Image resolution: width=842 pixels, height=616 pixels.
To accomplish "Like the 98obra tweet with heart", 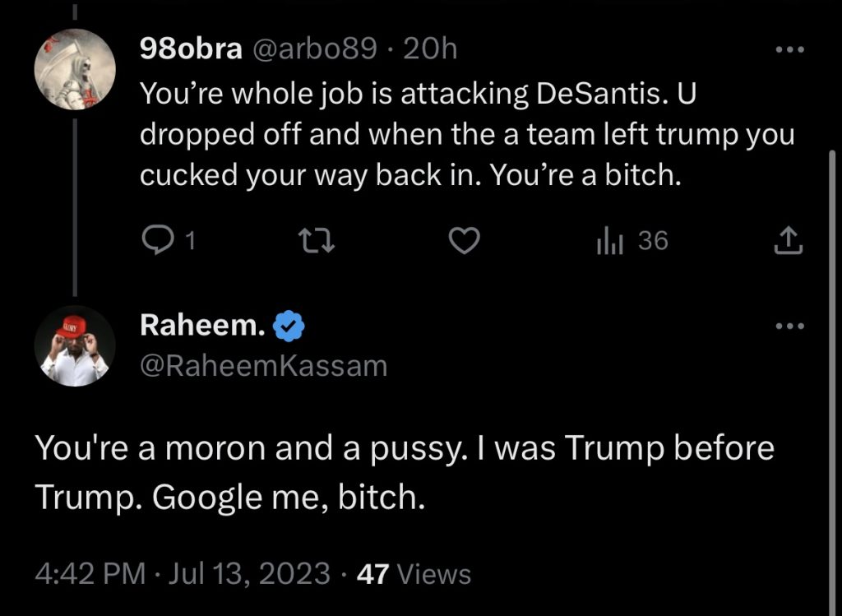I will click(466, 240).
